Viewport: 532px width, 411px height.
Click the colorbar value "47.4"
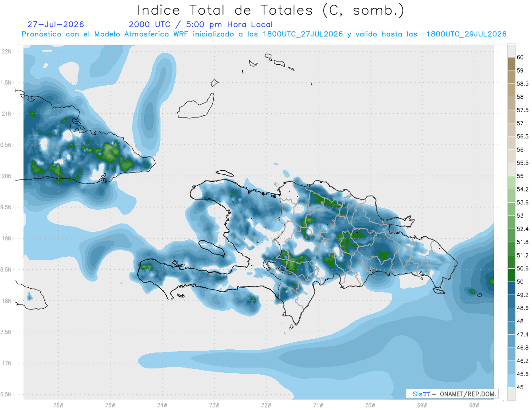click(523, 334)
